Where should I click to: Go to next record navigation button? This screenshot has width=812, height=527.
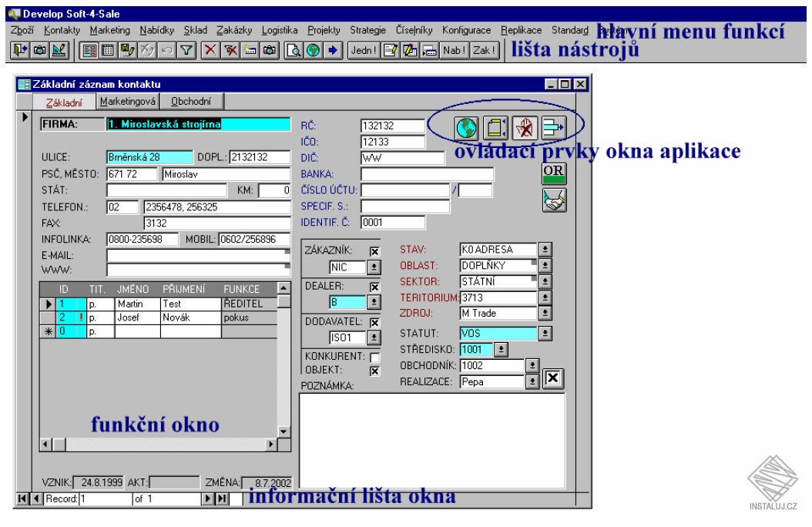click(x=208, y=498)
